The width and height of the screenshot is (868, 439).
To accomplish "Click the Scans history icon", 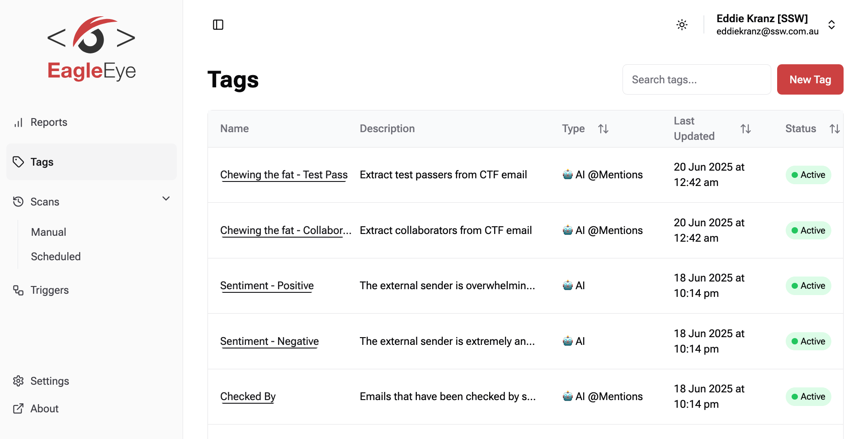I will (x=18, y=201).
